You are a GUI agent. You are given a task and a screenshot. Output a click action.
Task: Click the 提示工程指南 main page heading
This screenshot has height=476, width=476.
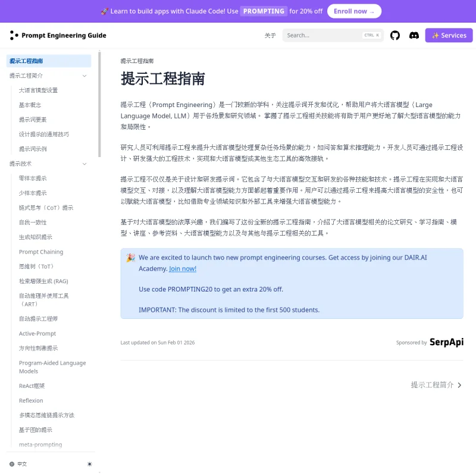pyautogui.click(x=162, y=79)
